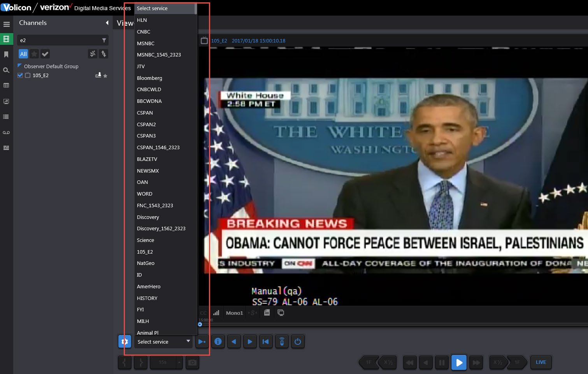The image size is (588, 374).
Task: Check the 105_E2 channel checkbox
Action: click(x=20, y=75)
